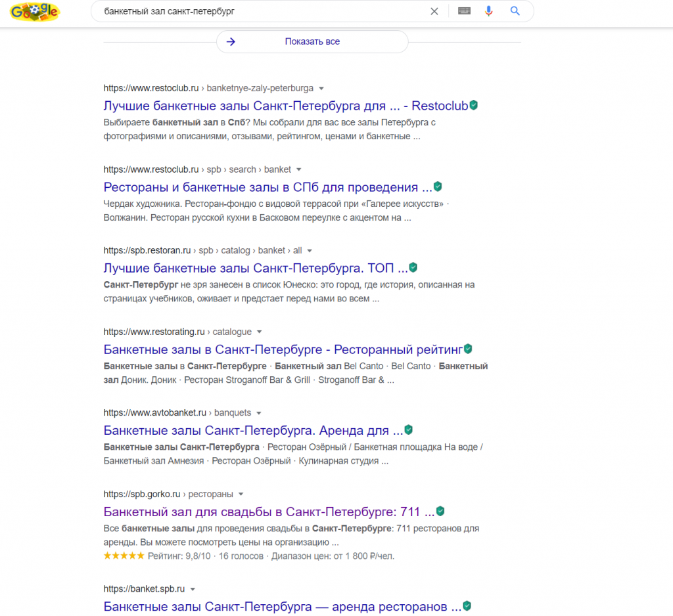Click shield icon after Рестораны и банкетные залы
673x616 pixels.
pos(438,187)
